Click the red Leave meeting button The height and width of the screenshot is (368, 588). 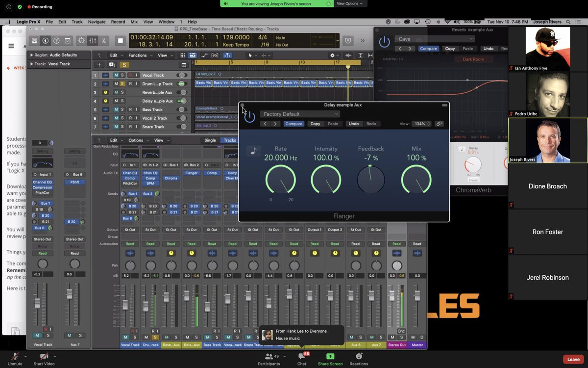coord(573,359)
